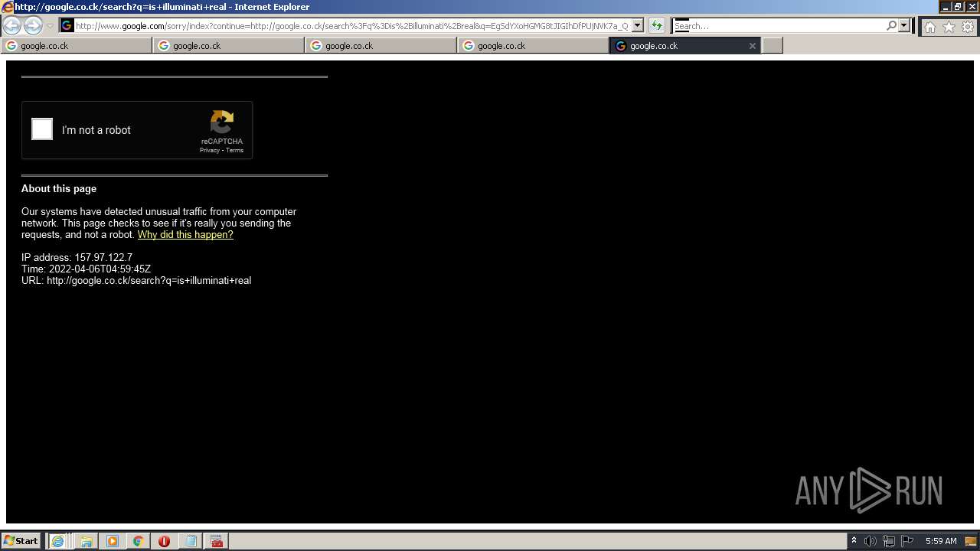Switch to the third google.co.ck tab
980x551 pixels.
(381, 46)
